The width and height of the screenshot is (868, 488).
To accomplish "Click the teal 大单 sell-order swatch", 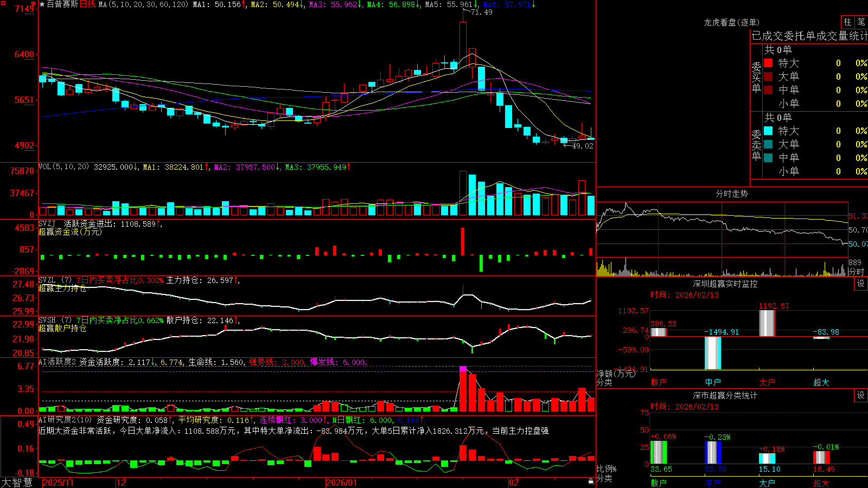I will tap(768, 144).
